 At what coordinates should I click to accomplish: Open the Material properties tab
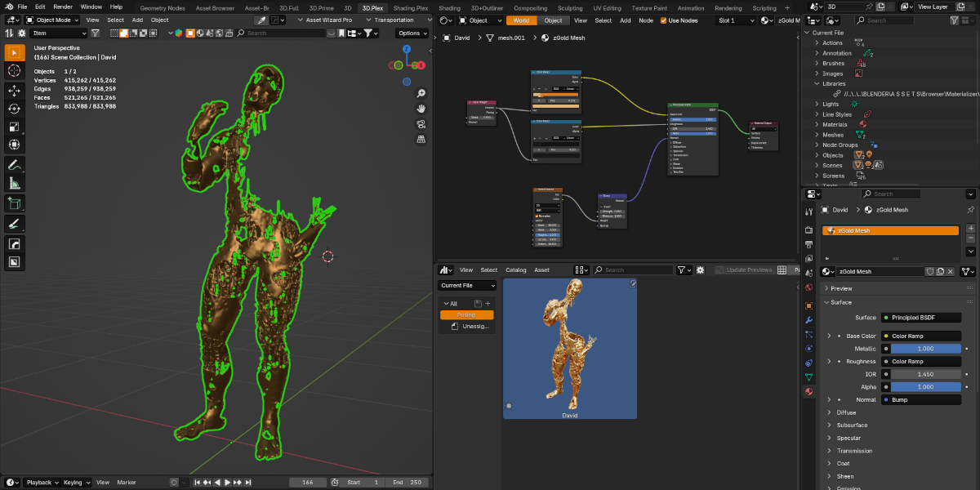pos(808,392)
